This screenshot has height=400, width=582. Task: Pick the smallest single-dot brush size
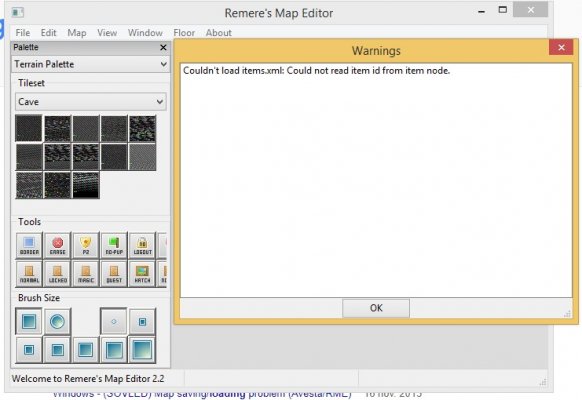click(114, 321)
